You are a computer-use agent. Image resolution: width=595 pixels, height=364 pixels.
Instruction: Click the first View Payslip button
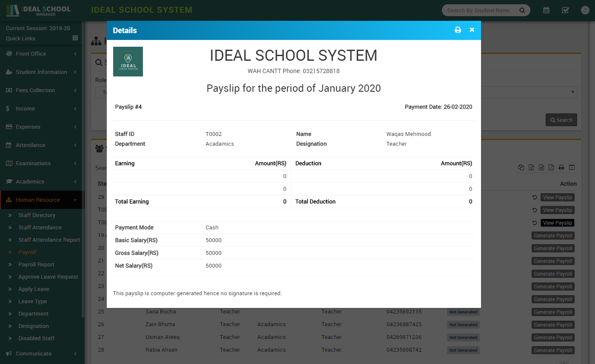coord(558,198)
